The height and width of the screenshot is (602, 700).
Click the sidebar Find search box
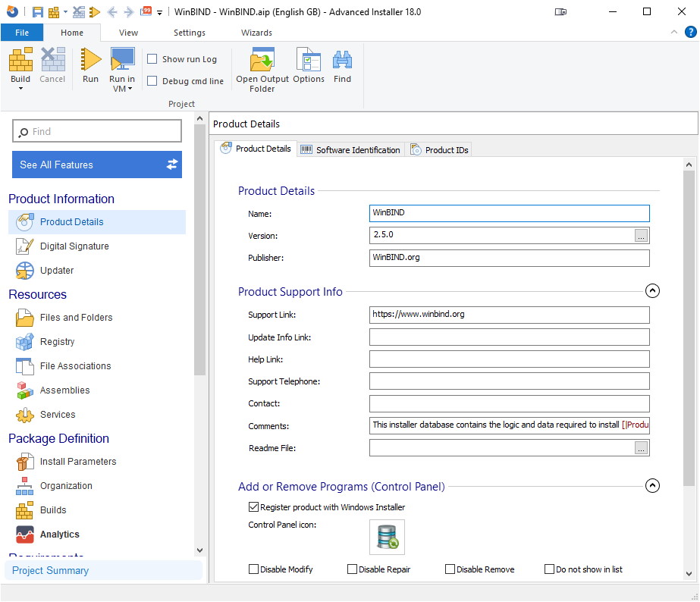(x=97, y=131)
